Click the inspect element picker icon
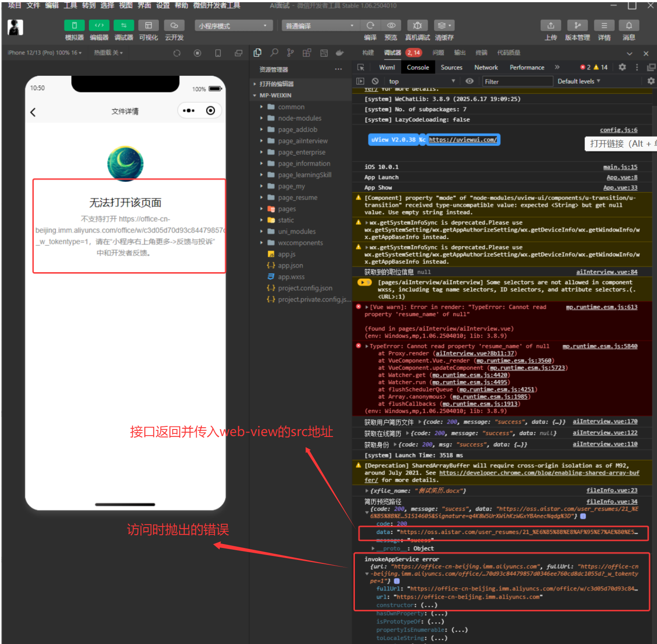Image resolution: width=657 pixels, height=644 pixels. pyautogui.click(x=361, y=67)
